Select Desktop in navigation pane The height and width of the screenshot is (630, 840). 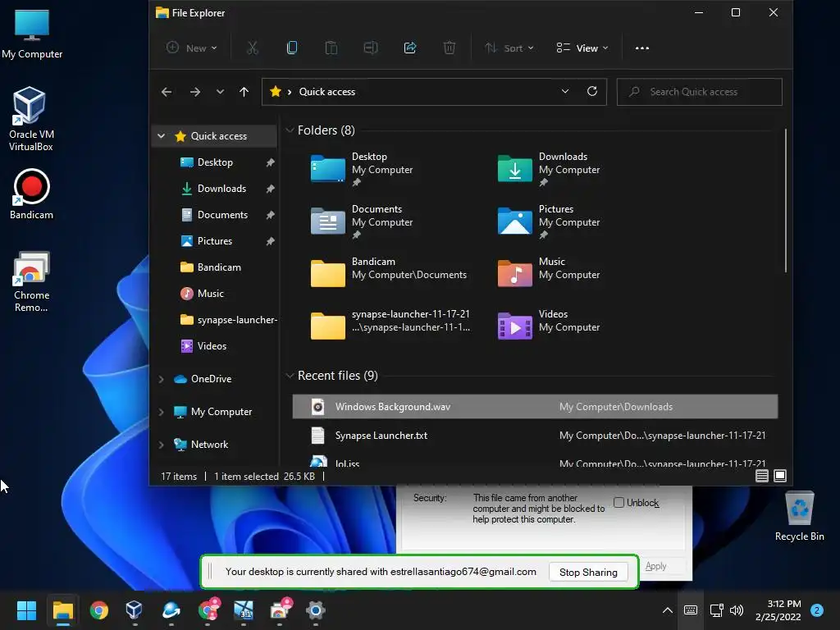[215, 162]
